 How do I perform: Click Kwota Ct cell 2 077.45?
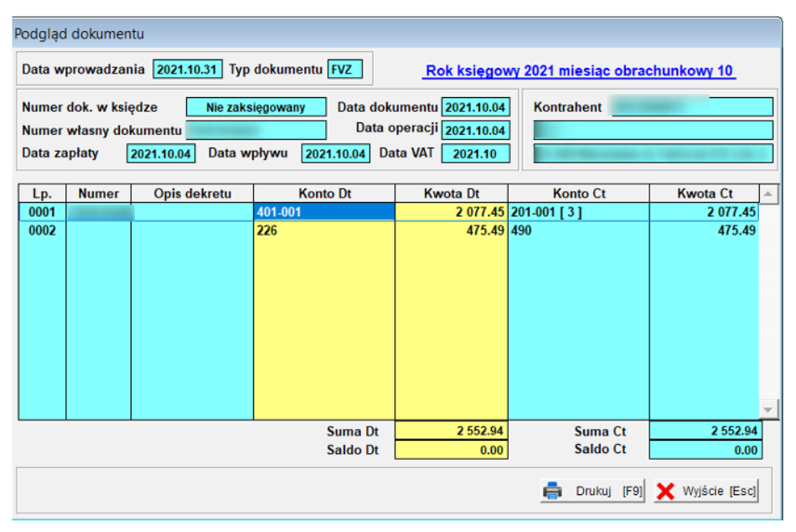[704, 212]
